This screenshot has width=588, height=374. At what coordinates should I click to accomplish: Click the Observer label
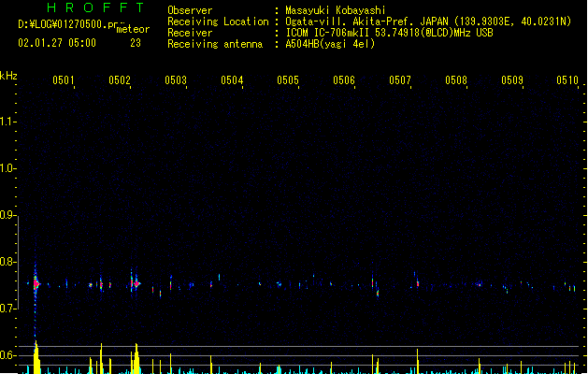(x=190, y=10)
